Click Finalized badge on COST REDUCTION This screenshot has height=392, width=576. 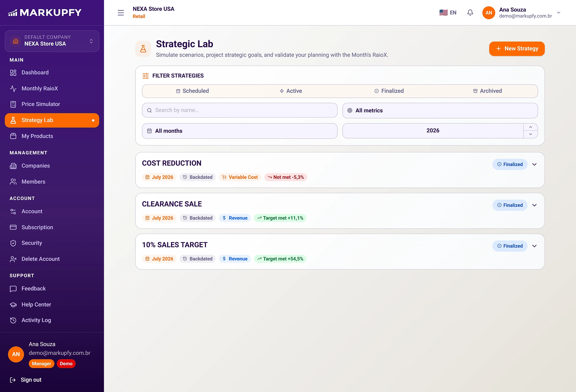coord(510,164)
